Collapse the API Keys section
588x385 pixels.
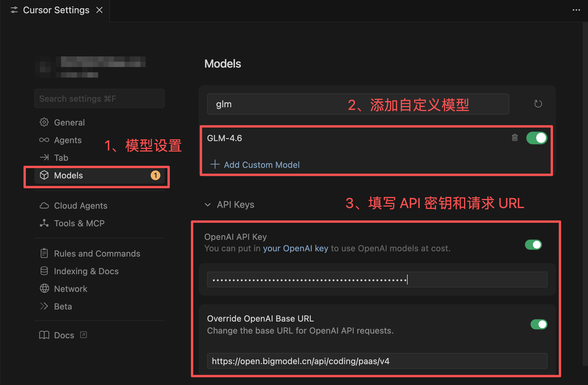(208, 205)
